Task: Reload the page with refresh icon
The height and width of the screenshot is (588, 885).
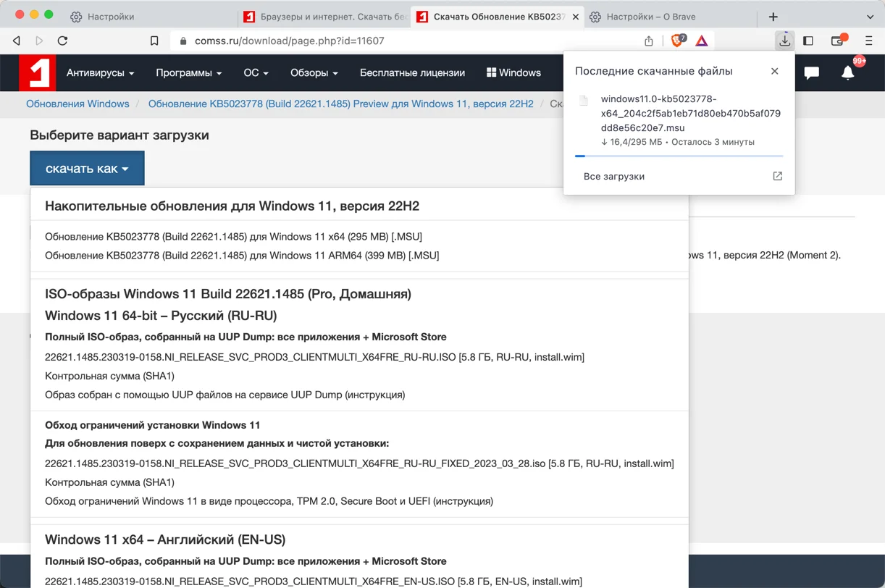Action: [x=63, y=41]
